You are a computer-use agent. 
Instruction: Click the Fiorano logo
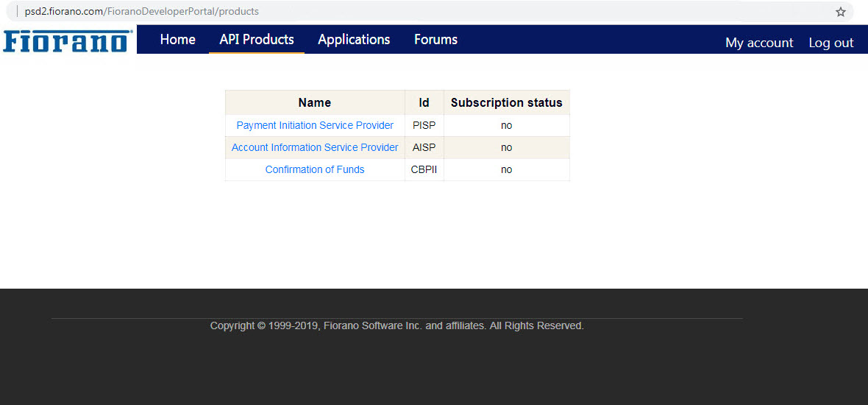click(x=68, y=41)
